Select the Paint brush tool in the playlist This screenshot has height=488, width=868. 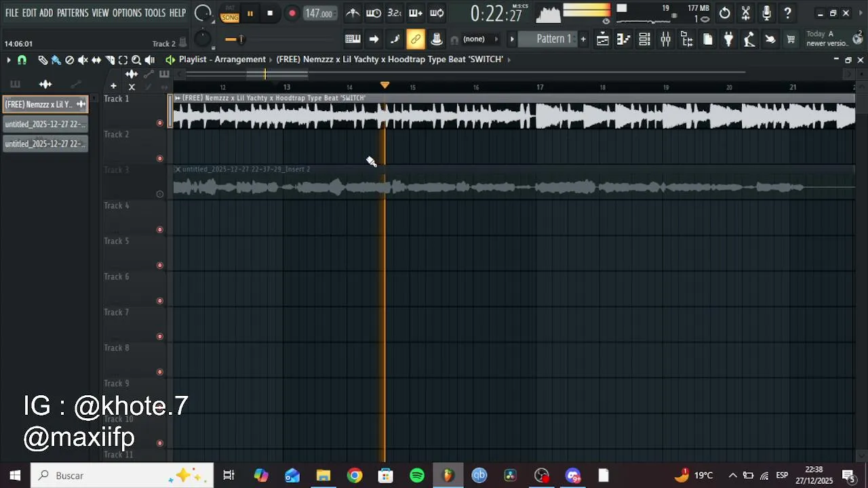pyautogui.click(x=56, y=60)
